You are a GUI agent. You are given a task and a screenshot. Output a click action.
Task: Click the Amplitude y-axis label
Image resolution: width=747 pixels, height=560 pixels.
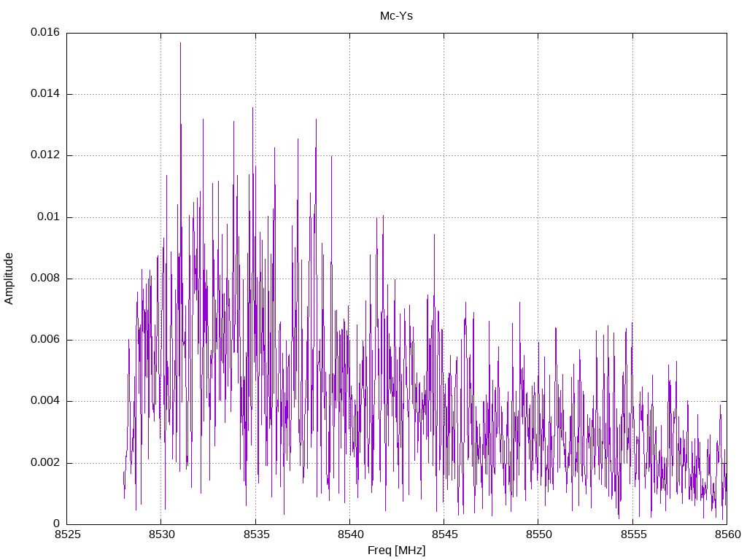(9, 278)
